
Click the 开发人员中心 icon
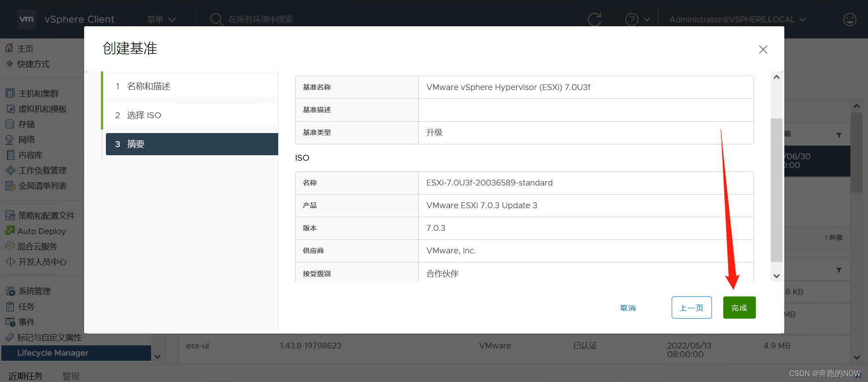coord(10,262)
